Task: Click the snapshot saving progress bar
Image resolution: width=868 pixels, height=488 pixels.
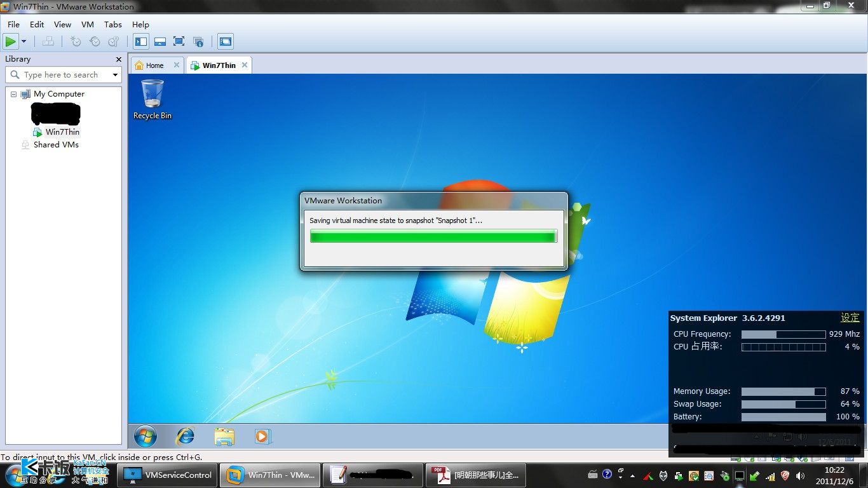Action: click(433, 236)
